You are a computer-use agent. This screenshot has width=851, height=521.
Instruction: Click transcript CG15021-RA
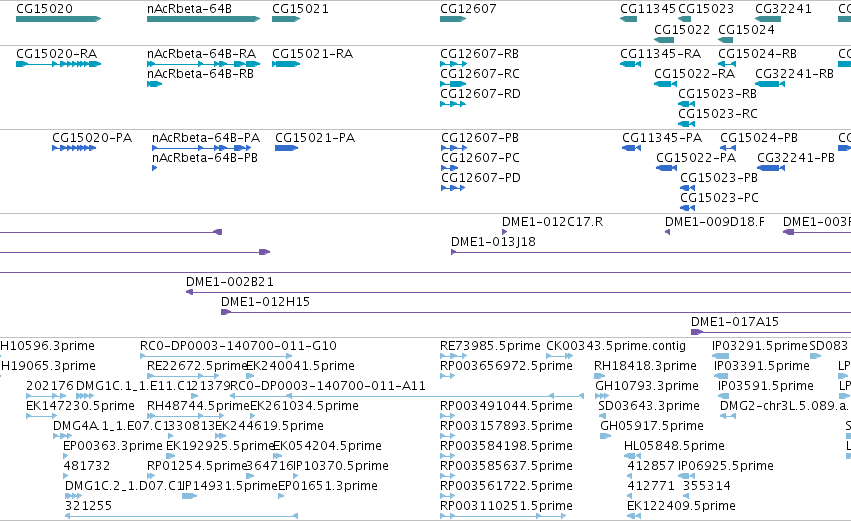[313, 54]
